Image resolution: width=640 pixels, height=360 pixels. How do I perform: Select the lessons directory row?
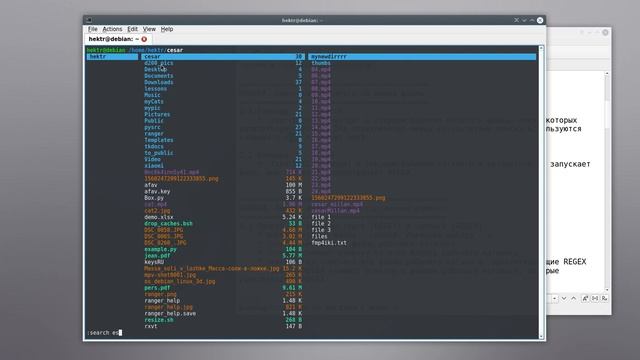coord(222,89)
